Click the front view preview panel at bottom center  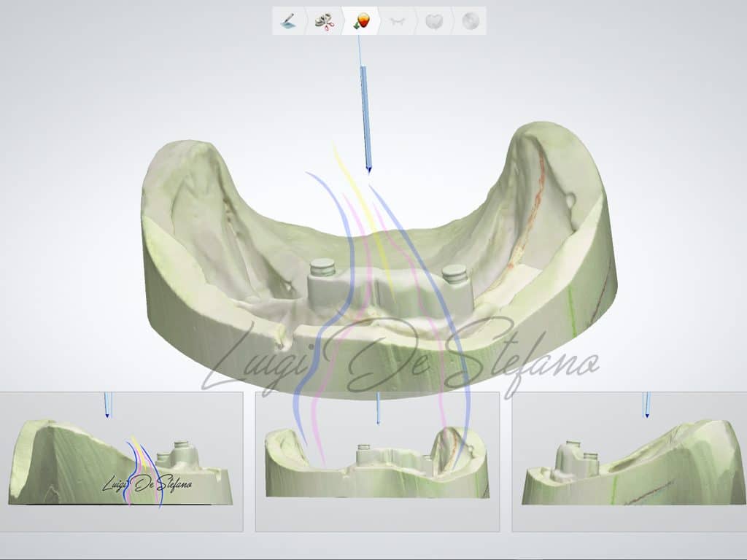click(377, 461)
